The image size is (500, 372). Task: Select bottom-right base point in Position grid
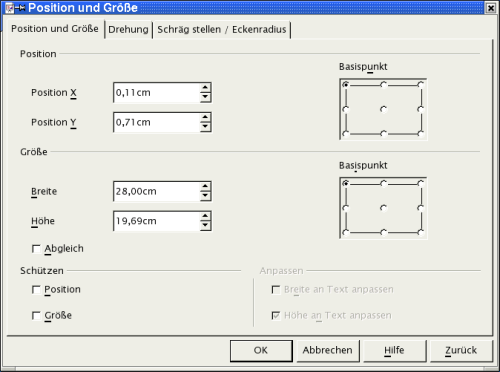pos(421,134)
